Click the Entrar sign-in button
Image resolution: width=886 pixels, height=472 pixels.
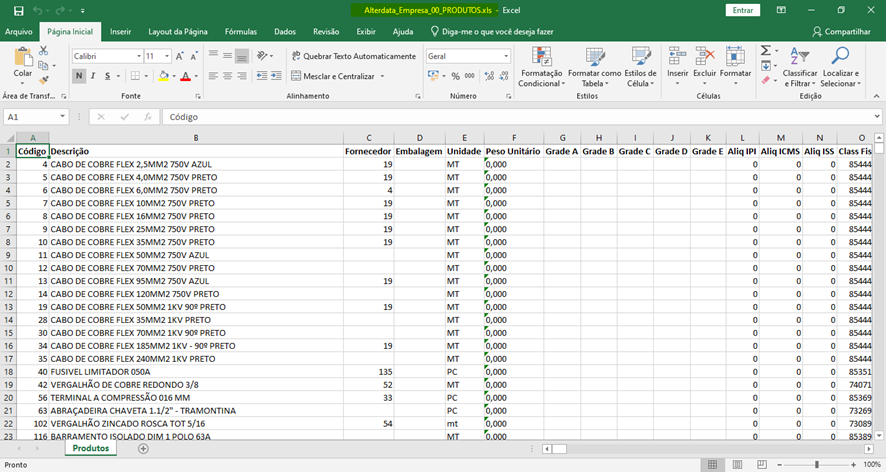pyautogui.click(x=743, y=10)
